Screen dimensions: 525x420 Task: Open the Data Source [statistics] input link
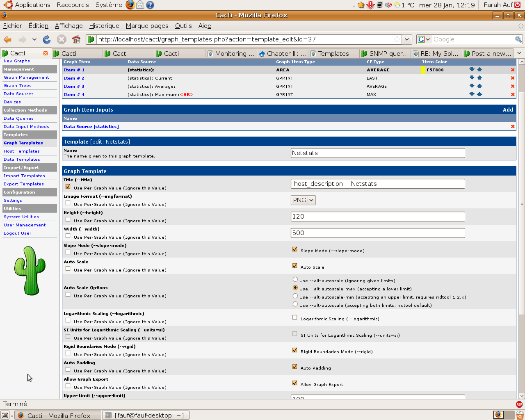(x=91, y=127)
